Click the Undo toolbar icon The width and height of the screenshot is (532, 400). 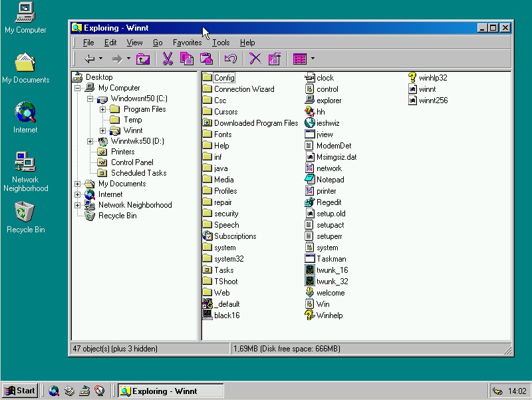pos(231,59)
